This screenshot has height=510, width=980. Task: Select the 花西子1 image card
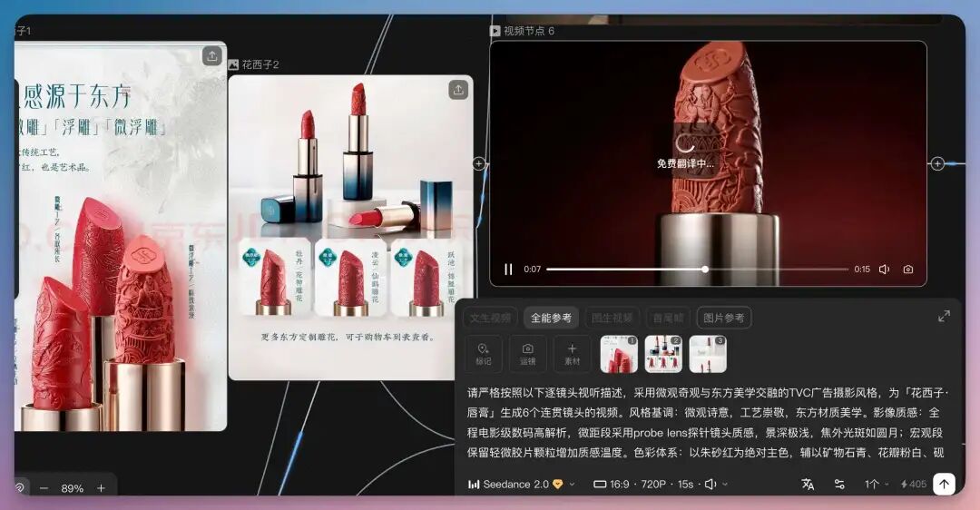point(120,236)
